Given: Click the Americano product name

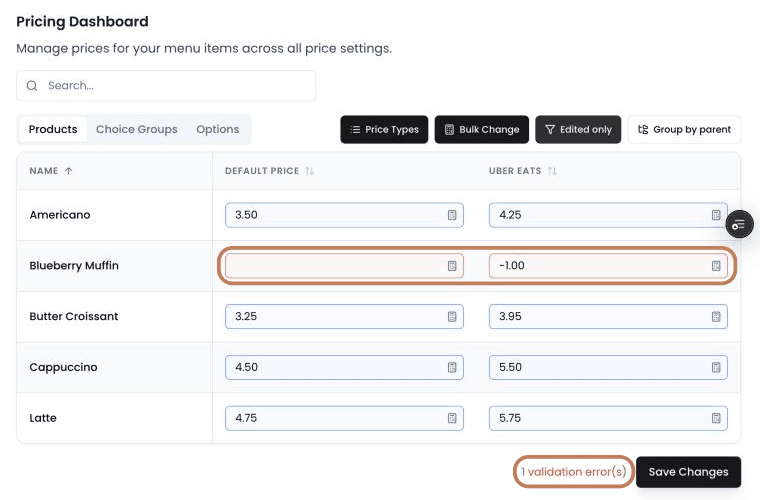Looking at the screenshot, I should tap(60, 215).
